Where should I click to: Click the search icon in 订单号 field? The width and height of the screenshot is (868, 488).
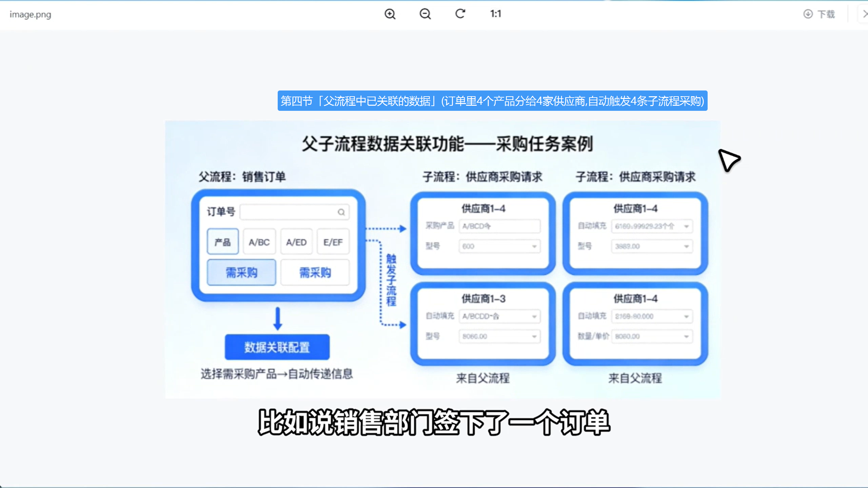coord(341,212)
